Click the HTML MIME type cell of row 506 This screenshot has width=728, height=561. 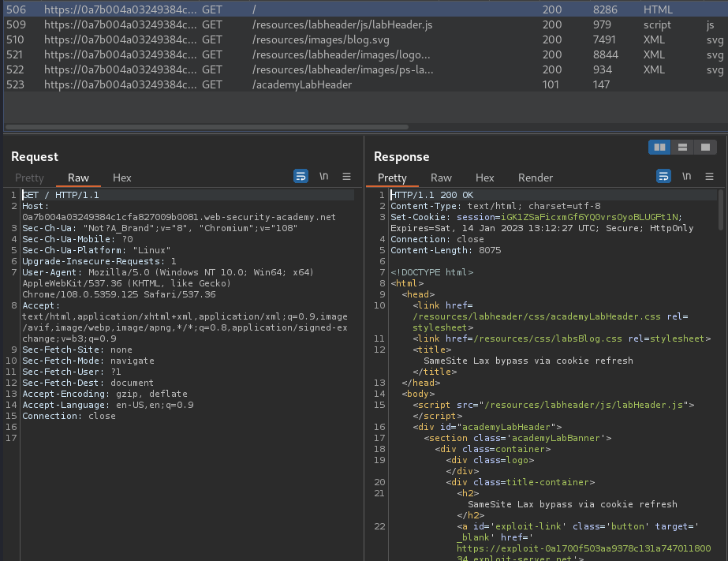click(658, 9)
